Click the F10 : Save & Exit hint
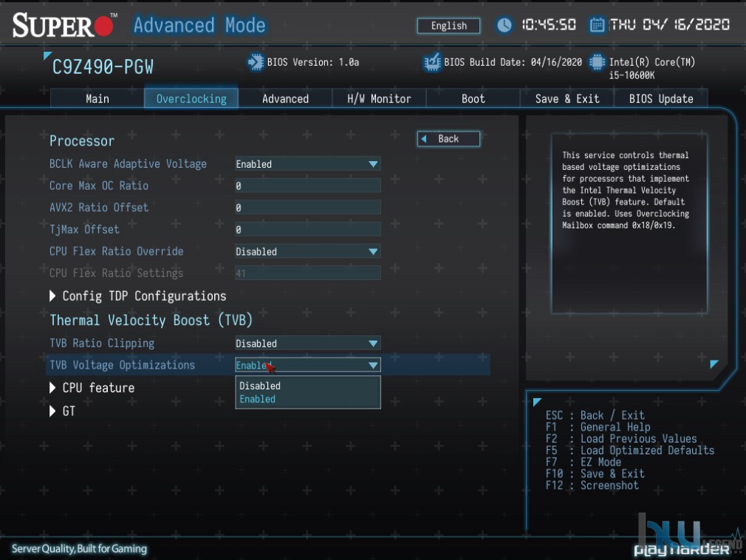This screenshot has width=746, height=560. pos(595,474)
